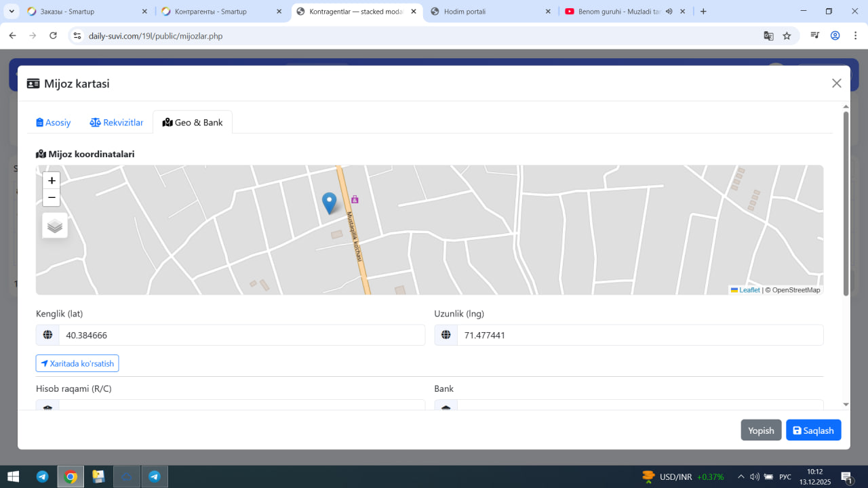Image resolution: width=868 pixels, height=488 pixels.
Task: Zoom in on the map
Action: [52, 180]
